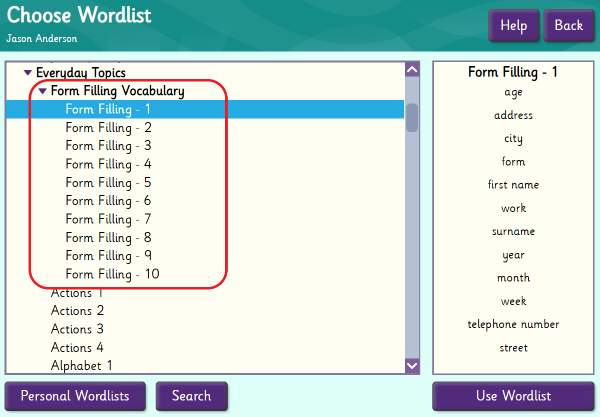Confirm with Use Wordlist button
The image size is (600, 417).
[x=514, y=396]
